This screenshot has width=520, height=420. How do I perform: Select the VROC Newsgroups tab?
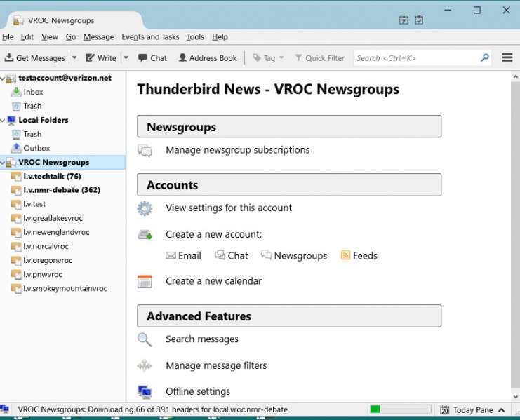74,20
